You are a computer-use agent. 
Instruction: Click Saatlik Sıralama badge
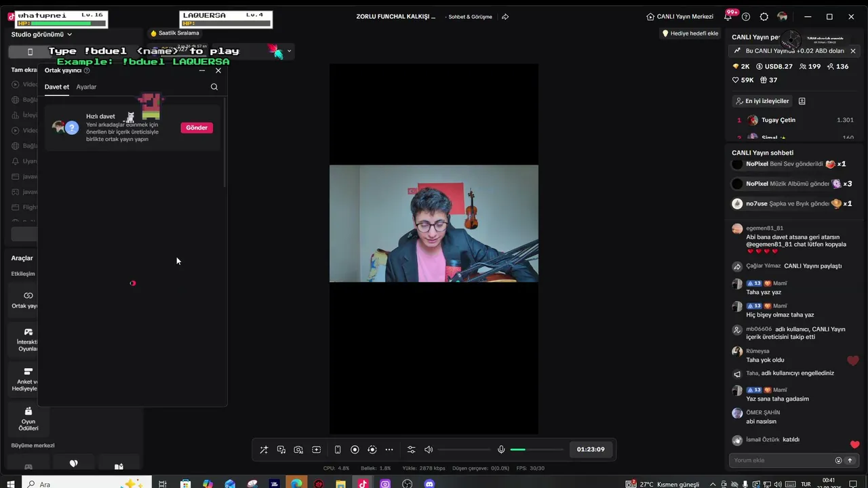coord(175,33)
